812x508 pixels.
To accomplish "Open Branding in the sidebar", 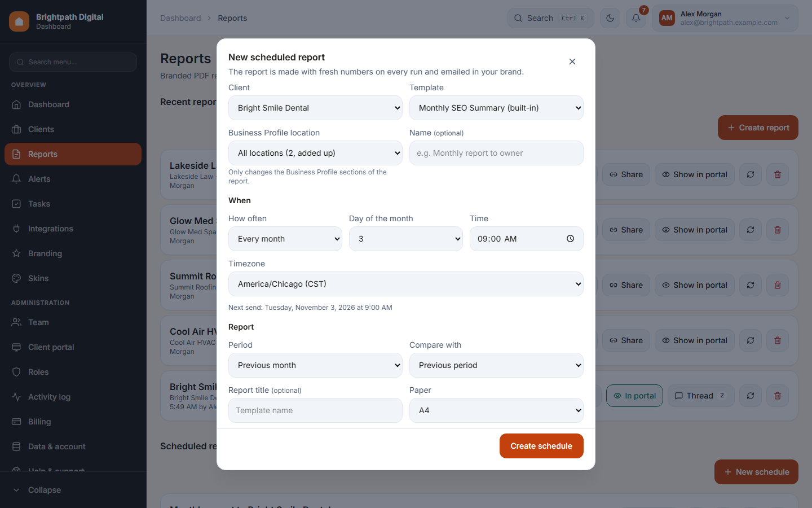I will 73,253.
